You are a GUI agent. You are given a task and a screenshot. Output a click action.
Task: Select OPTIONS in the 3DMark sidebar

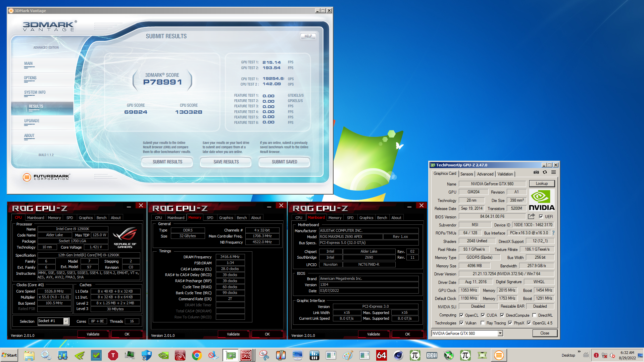pyautogui.click(x=30, y=78)
